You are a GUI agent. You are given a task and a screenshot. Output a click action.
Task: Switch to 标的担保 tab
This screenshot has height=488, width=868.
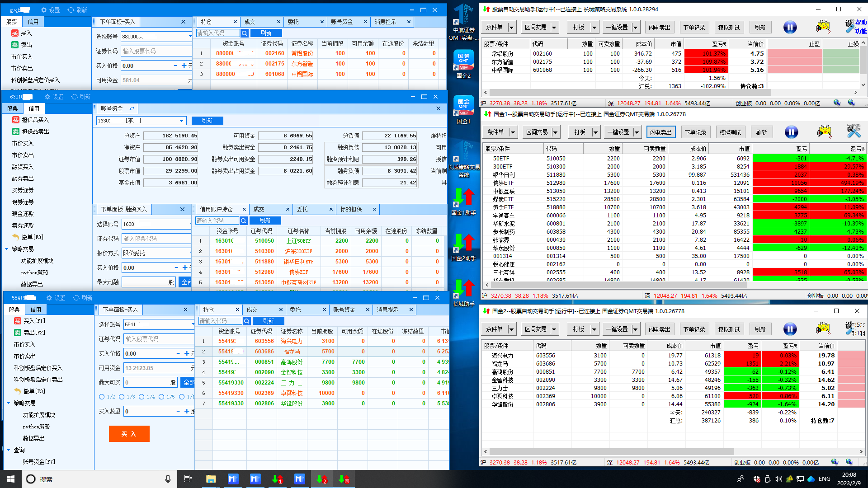pos(351,209)
